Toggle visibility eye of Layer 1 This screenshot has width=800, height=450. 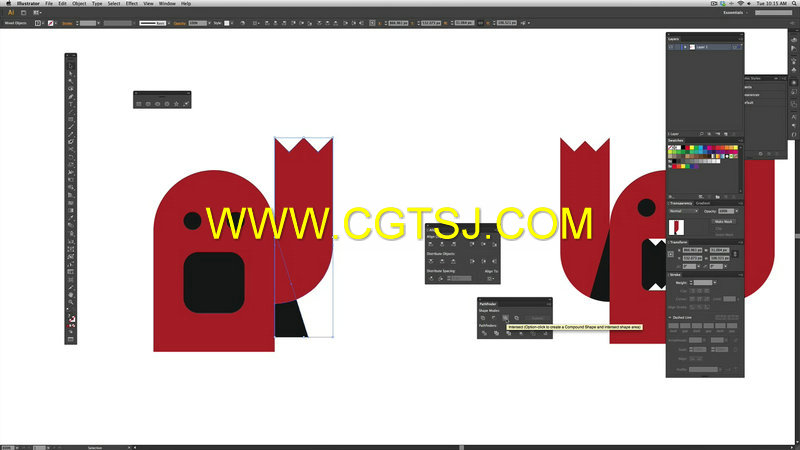click(x=671, y=47)
